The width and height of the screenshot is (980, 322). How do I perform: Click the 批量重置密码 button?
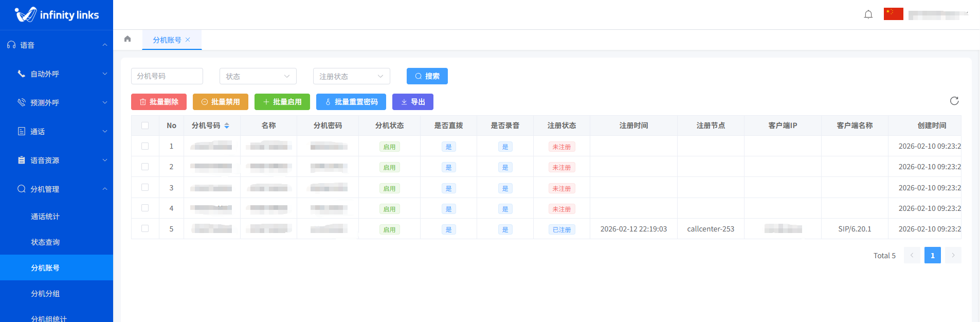point(351,102)
